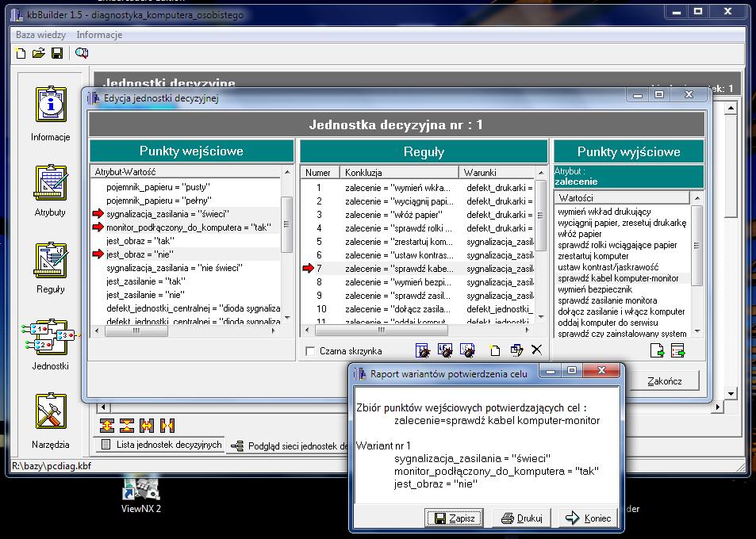Image resolution: width=756 pixels, height=539 pixels.
Task: Click the magnifier search toolbar icon
Action: click(82, 53)
